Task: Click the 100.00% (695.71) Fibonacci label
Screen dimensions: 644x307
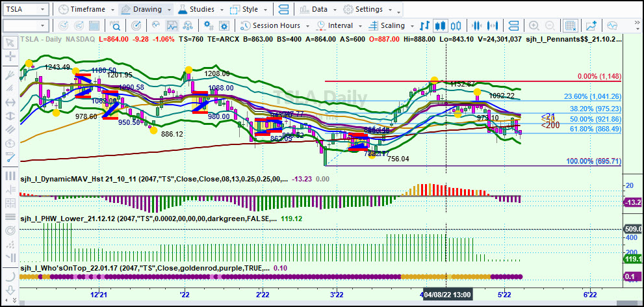Action: coord(594,161)
